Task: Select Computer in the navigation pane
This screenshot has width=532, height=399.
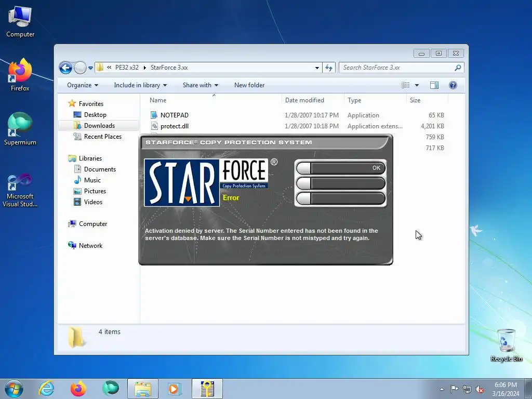Action: tap(92, 224)
